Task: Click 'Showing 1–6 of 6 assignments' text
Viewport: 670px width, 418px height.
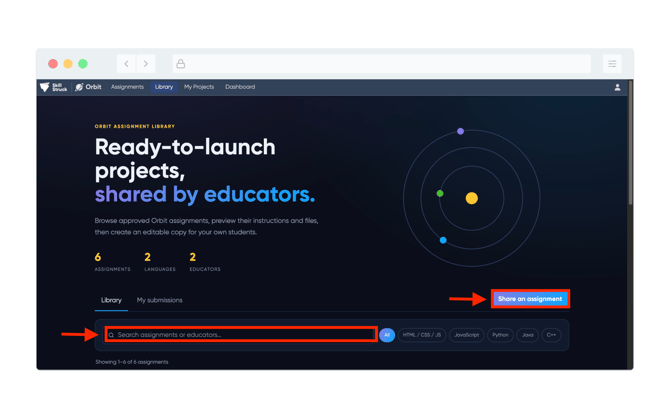Action: [x=132, y=362]
